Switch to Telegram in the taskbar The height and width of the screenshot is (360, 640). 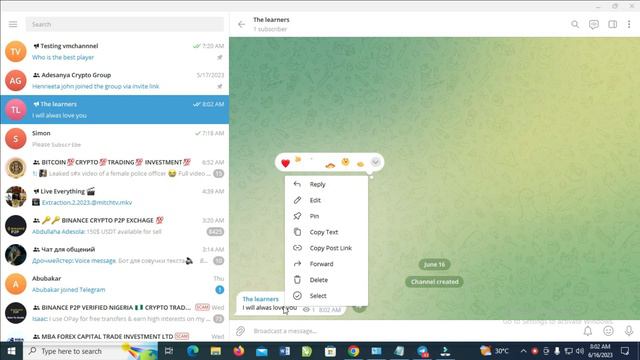[x=422, y=351]
